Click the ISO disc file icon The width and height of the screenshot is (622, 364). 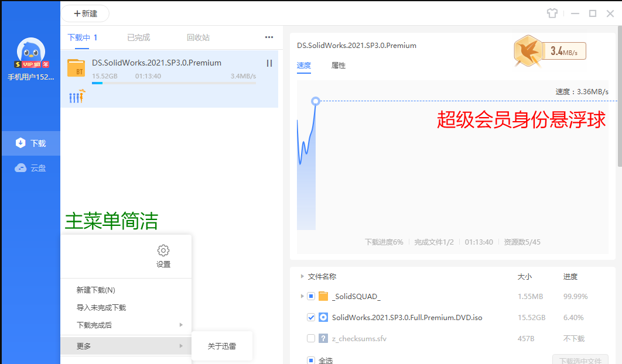tap(323, 317)
